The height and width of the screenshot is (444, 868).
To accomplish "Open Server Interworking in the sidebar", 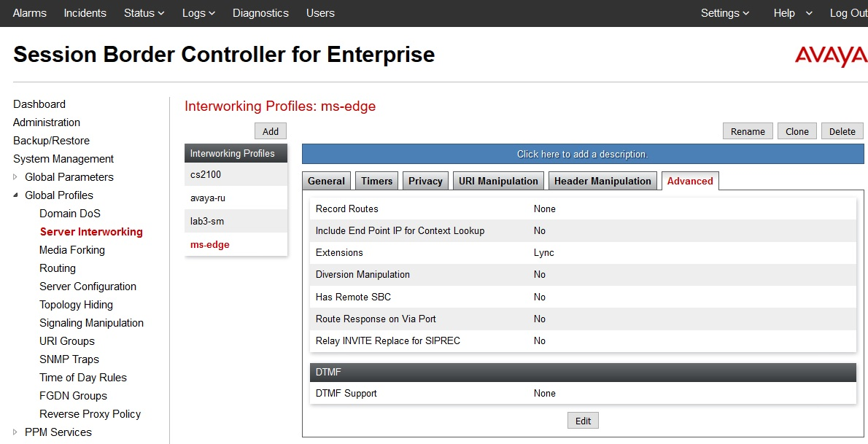I will [91, 232].
